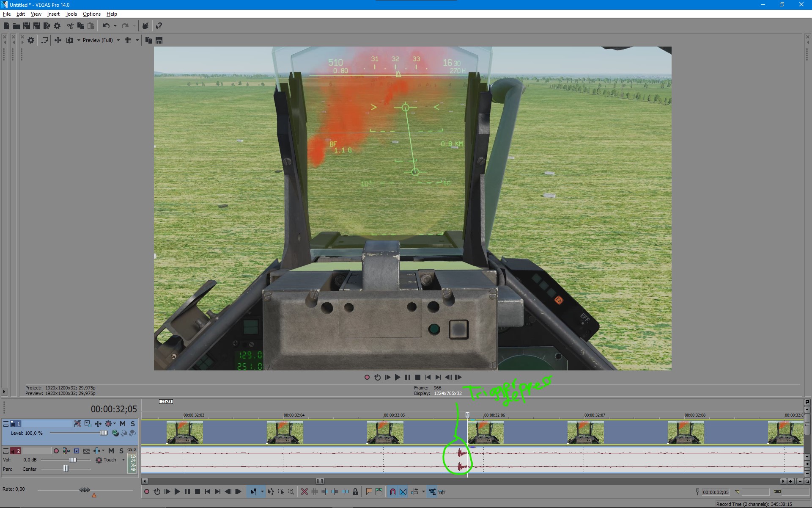The image size is (812, 508).
Task: Create a new project with toolbar icon
Action: point(6,26)
